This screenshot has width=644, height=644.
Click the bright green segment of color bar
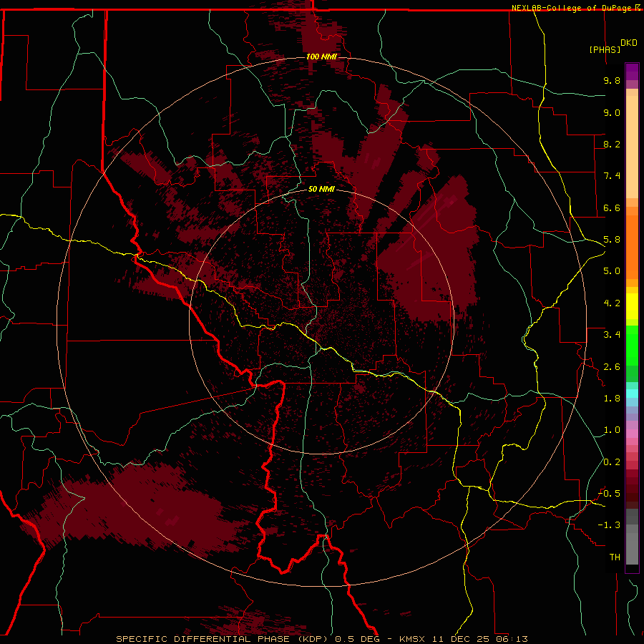tap(632, 345)
